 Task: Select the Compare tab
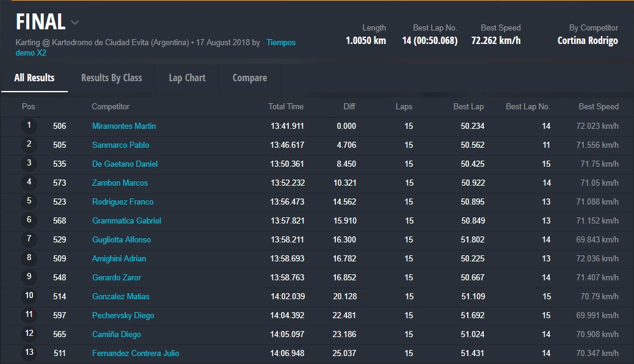pyautogui.click(x=249, y=78)
